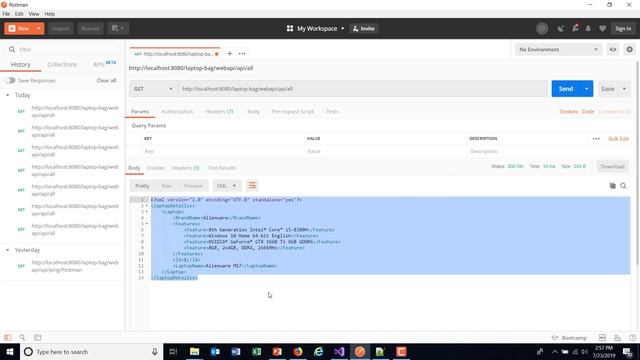
Task: Open the new window dropdown icon in header
Action: pos(118,28)
